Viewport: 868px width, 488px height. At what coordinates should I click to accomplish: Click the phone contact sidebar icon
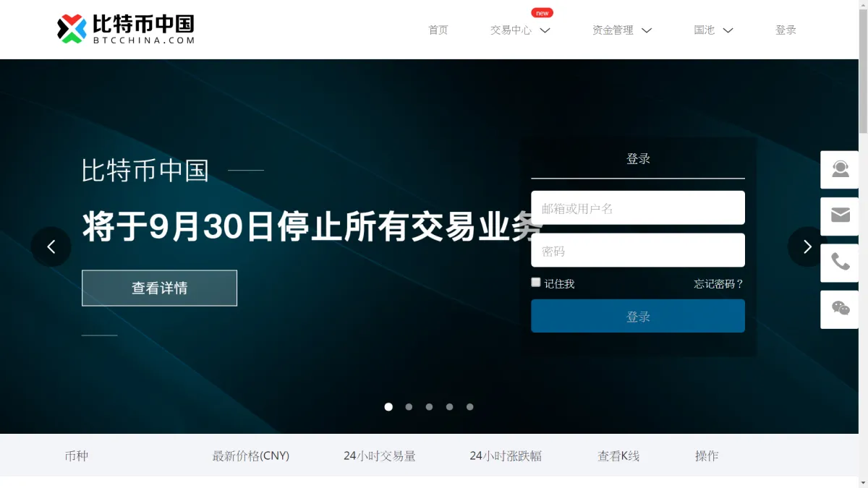coord(840,262)
